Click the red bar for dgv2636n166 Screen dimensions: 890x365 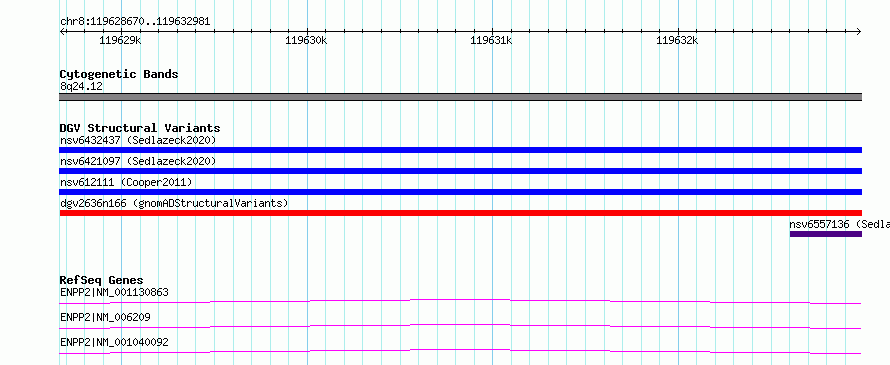point(461,213)
